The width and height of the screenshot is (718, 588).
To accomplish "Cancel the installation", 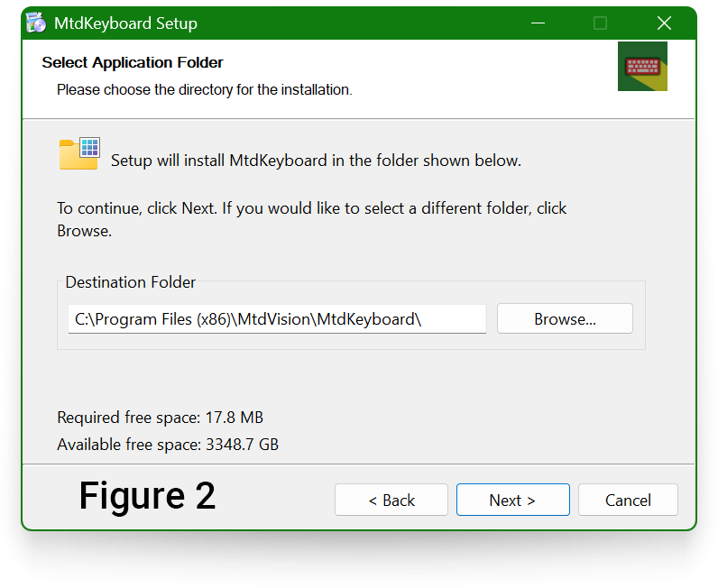I will point(628,500).
